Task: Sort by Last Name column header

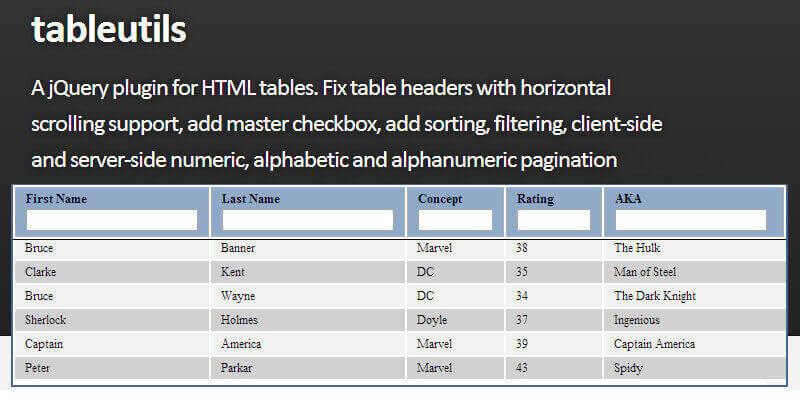Action: [x=251, y=199]
